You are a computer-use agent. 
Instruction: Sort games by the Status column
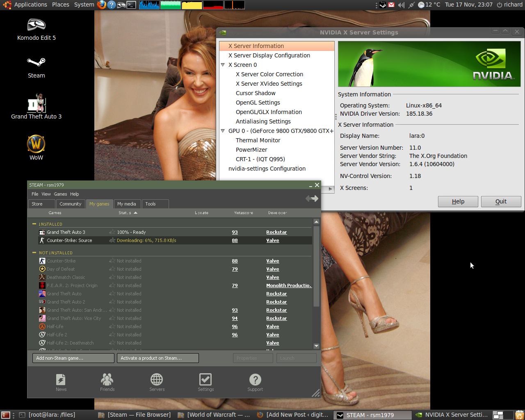[x=128, y=213]
